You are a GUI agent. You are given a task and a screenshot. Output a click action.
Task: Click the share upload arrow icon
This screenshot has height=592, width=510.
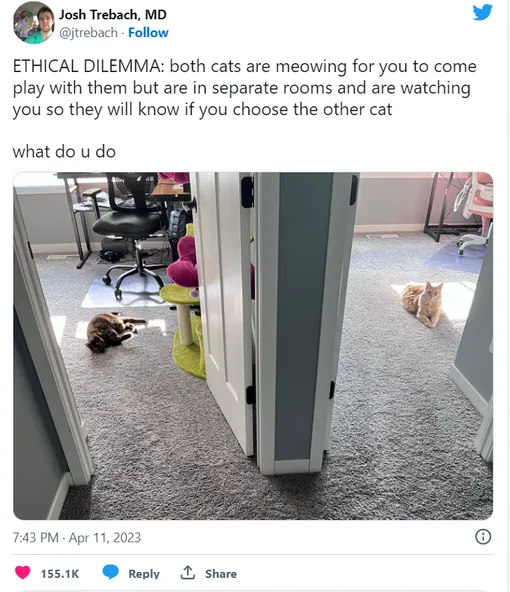point(188,572)
